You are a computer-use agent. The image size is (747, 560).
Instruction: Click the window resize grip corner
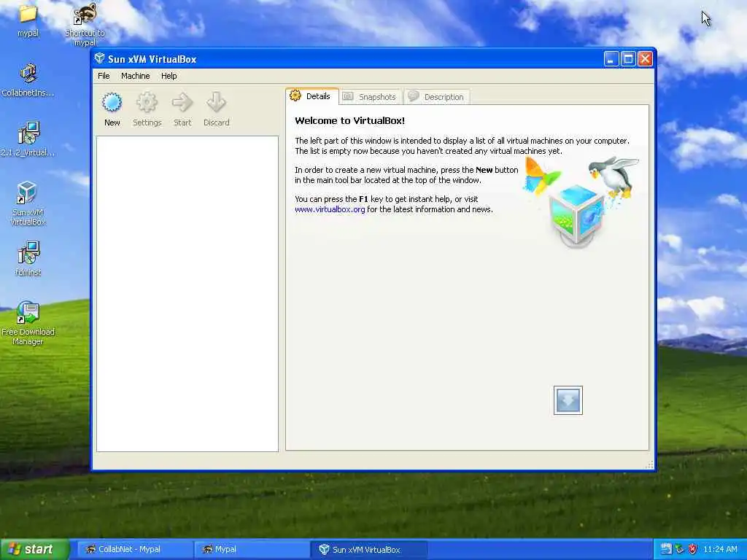(649, 464)
